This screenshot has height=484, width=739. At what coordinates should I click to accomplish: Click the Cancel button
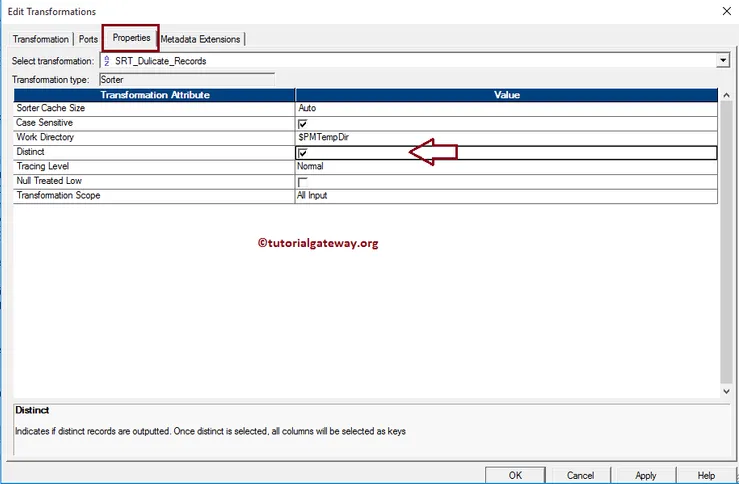(x=580, y=475)
